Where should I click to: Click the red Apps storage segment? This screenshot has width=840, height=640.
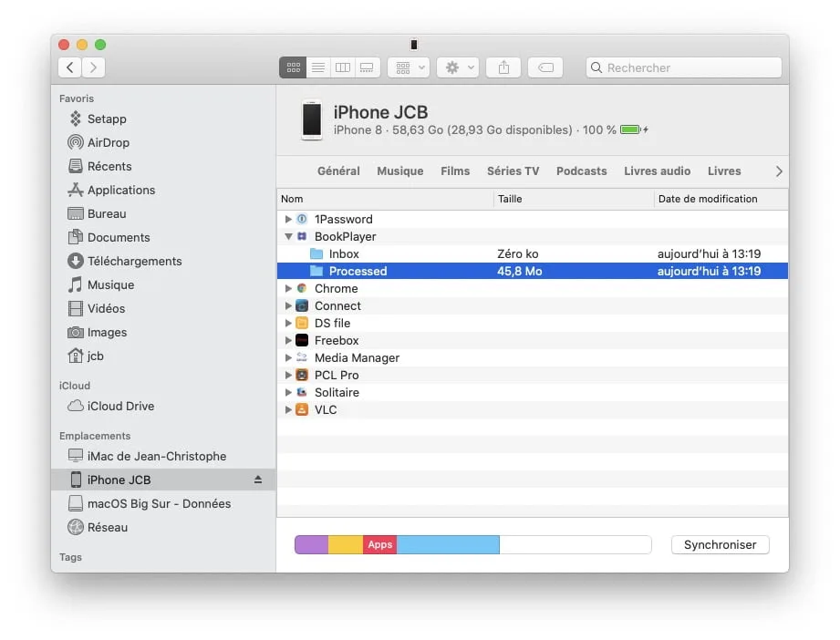click(379, 544)
